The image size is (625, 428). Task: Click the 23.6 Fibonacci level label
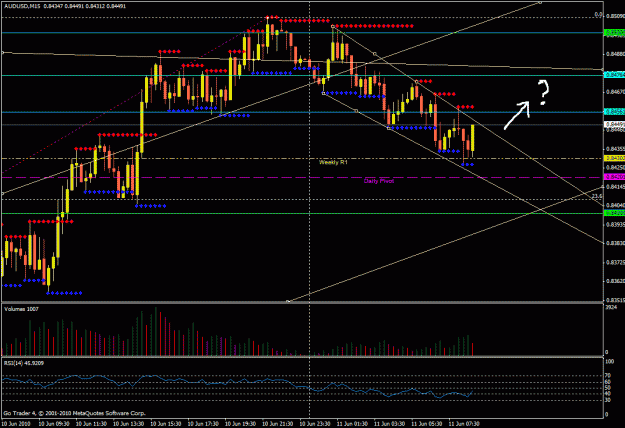pos(597,196)
